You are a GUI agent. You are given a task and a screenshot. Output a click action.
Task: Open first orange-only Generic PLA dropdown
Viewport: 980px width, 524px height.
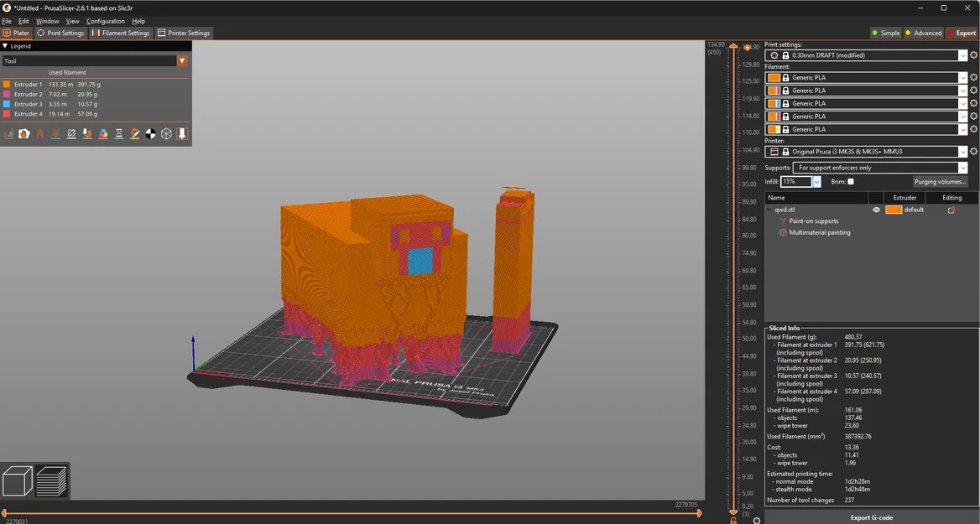pyautogui.click(x=866, y=77)
